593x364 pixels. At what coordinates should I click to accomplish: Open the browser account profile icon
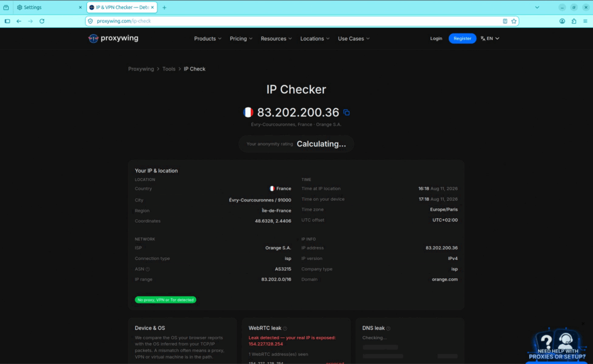coord(562,21)
